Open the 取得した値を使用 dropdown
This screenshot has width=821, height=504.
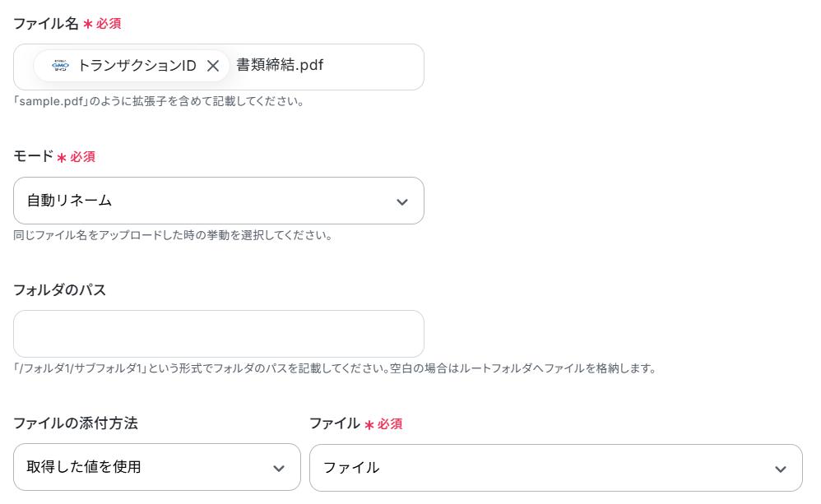click(x=156, y=467)
